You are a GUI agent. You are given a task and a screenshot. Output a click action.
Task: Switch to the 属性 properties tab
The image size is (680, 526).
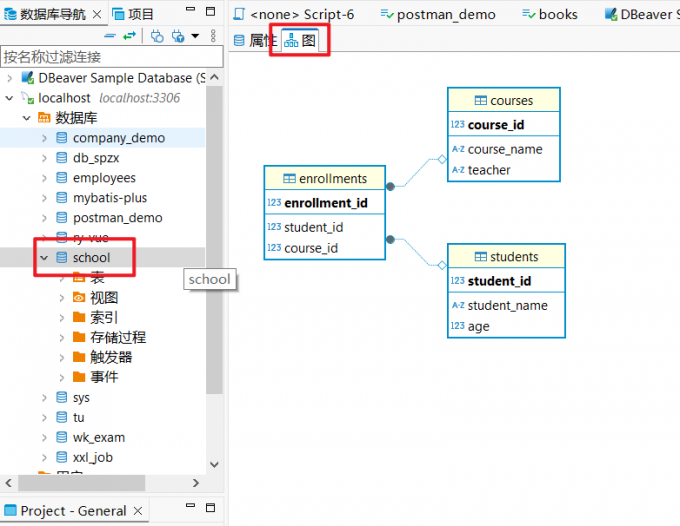click(255, 40)
